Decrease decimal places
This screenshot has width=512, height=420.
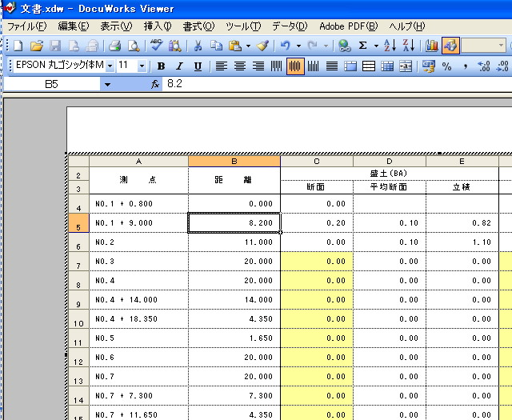coord(502,66)
